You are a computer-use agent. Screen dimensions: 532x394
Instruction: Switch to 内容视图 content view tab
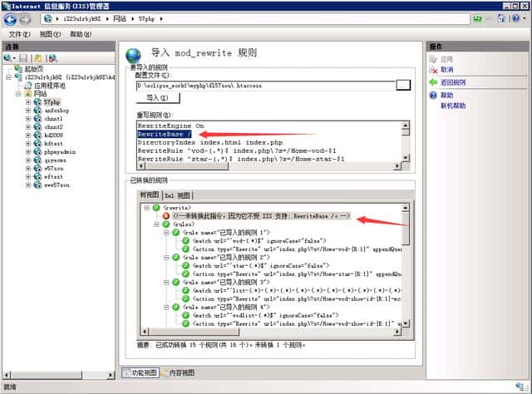178,372
